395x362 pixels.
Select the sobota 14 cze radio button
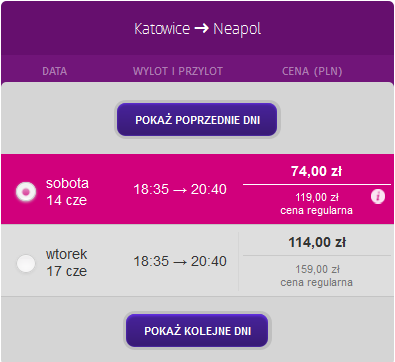tap(26, 192)
